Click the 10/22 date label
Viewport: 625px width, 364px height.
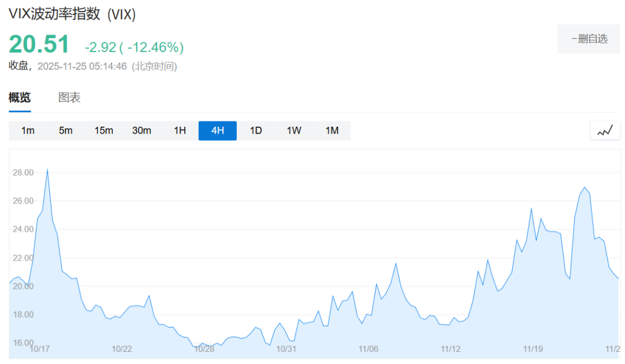tap(122, 349)
